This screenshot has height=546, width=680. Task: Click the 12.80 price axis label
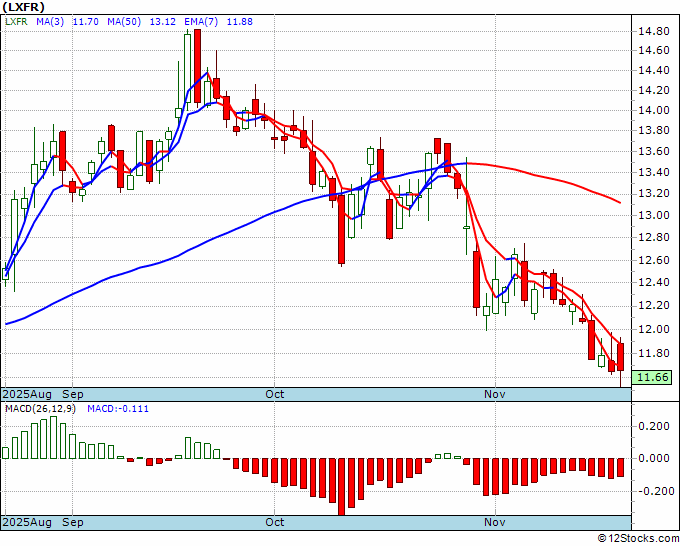tap(654, 237)
